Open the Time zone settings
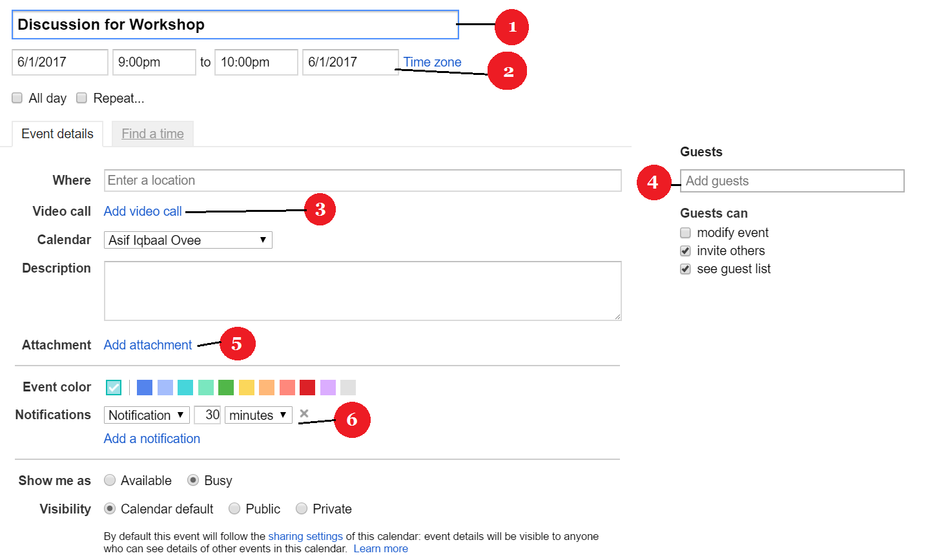Viewport: 928px width, 560px height. tap(432, 62)
